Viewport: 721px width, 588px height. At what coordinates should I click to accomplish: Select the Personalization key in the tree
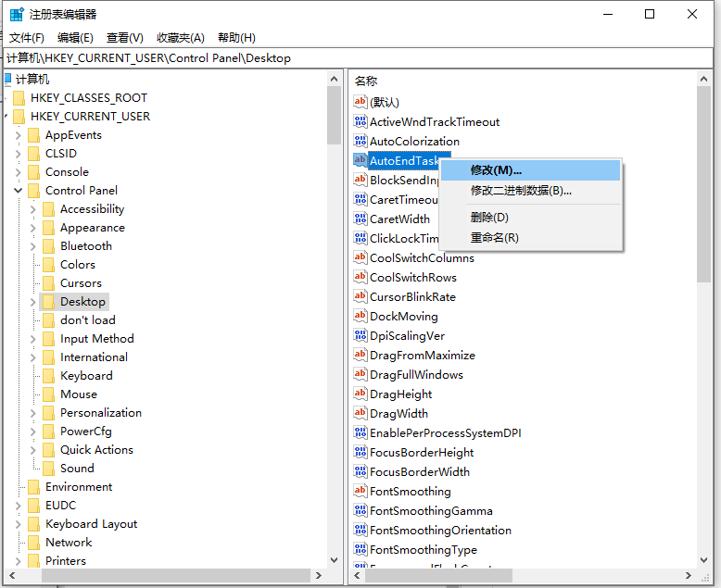(100, 413)
